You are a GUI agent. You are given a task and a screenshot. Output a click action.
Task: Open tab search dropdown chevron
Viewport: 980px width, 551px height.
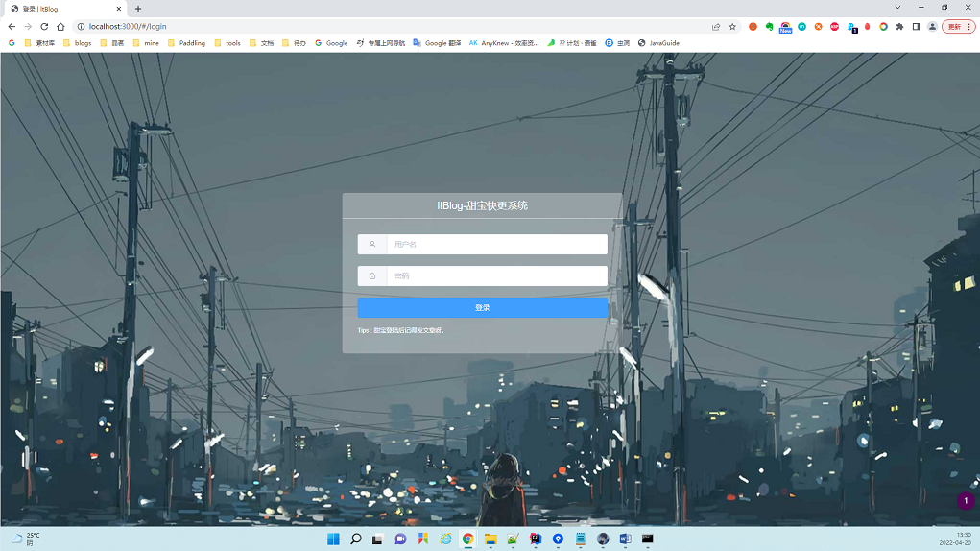[x=897, y=8]
